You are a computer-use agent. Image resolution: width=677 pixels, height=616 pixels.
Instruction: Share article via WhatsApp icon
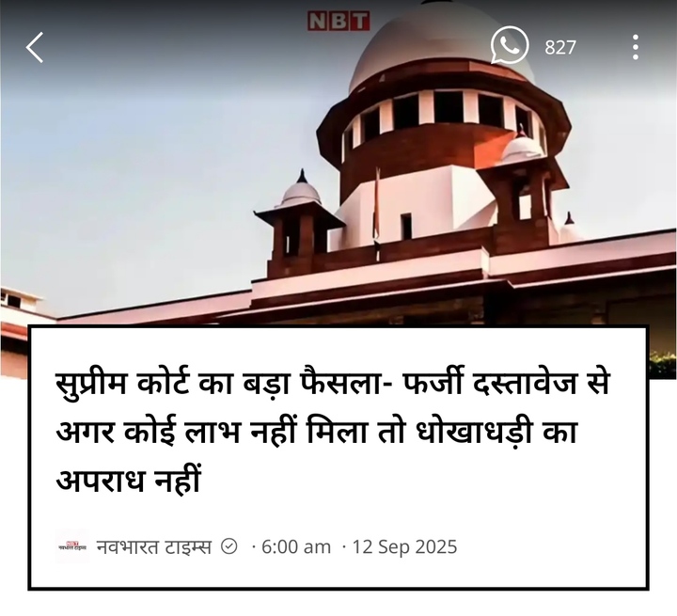click(x=509, y=45)
